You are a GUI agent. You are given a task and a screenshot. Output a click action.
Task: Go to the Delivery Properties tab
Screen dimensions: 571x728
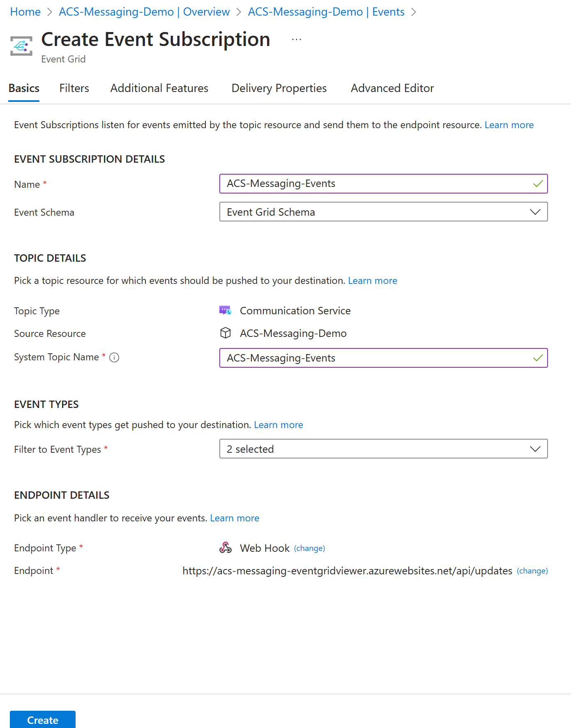coord(279,88)
